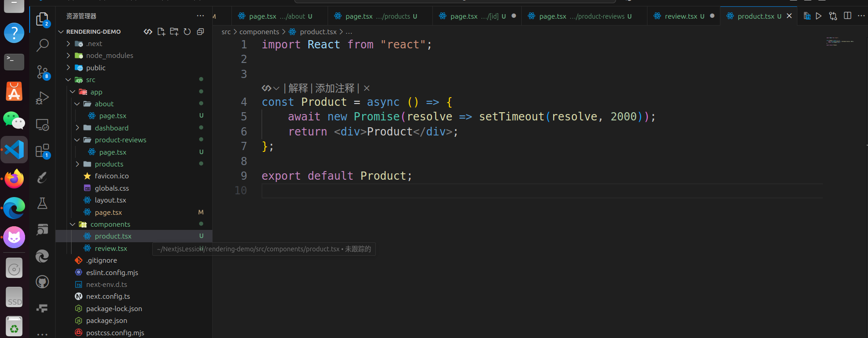The image size is (868, 338).
Task: Open the GitHub view in activity bar
Action: pos(42,282)
